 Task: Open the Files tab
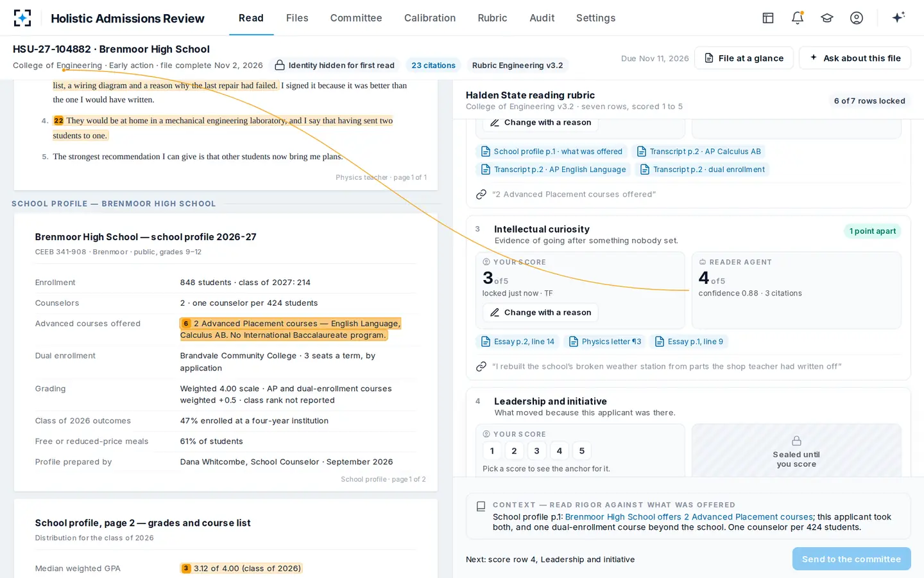click(x=297, y=18)
